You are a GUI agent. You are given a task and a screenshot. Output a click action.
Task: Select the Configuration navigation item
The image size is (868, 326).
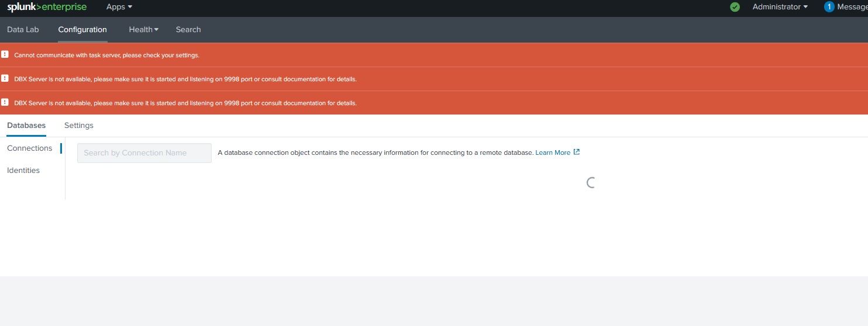pos(82,30)
